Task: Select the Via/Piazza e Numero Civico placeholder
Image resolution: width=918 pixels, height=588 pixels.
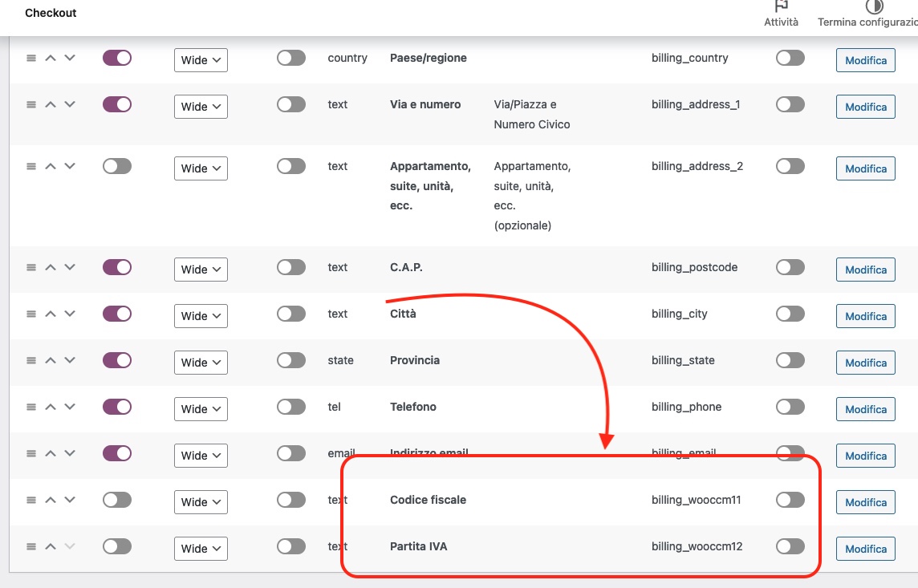Action: tap(531, 115)
